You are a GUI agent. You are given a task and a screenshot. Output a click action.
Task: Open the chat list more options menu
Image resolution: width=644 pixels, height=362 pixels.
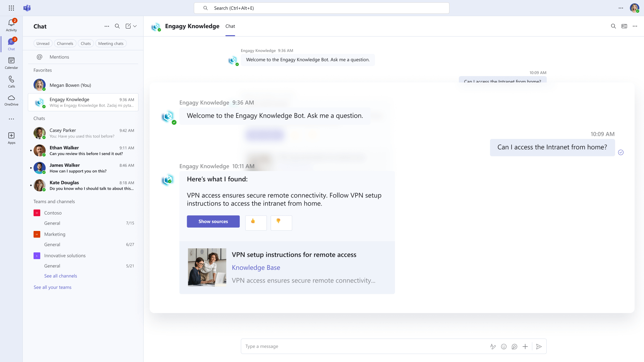click(x=107, y=26)
